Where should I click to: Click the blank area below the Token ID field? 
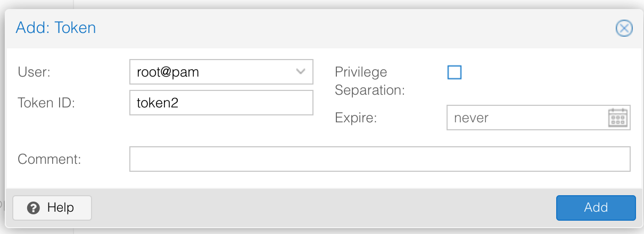click(x=221, y=130)
